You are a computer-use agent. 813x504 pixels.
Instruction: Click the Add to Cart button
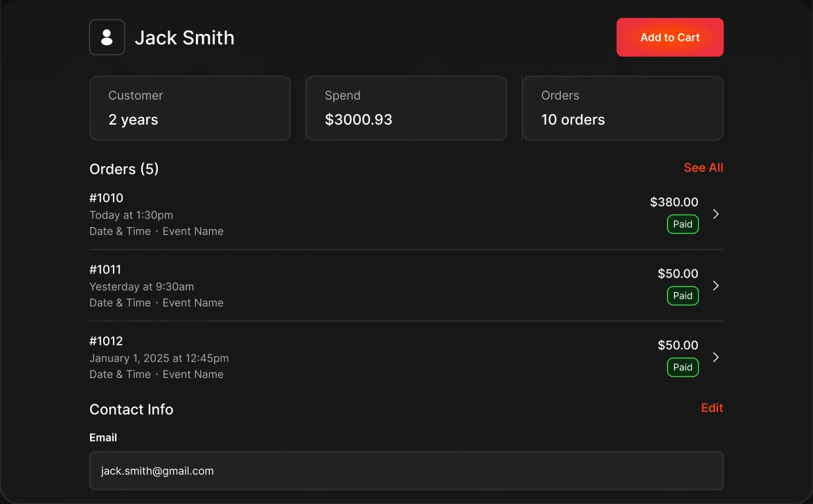coord(670,37)
